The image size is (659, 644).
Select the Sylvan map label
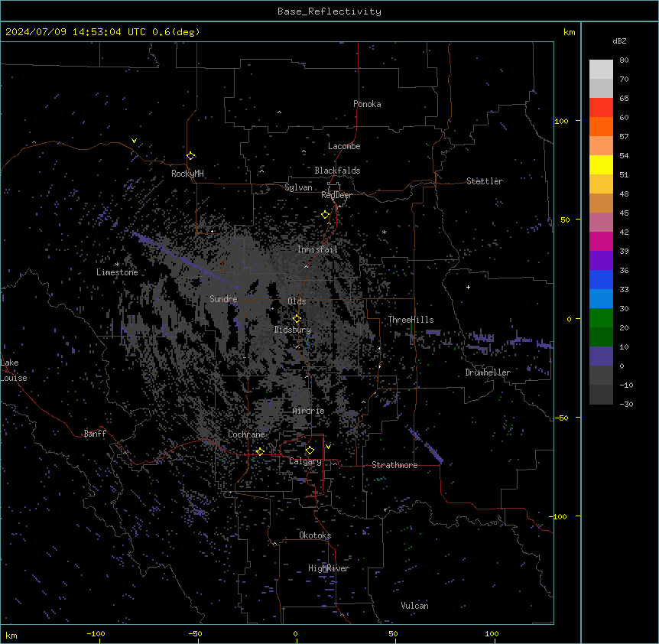click(x=298, y=187)
